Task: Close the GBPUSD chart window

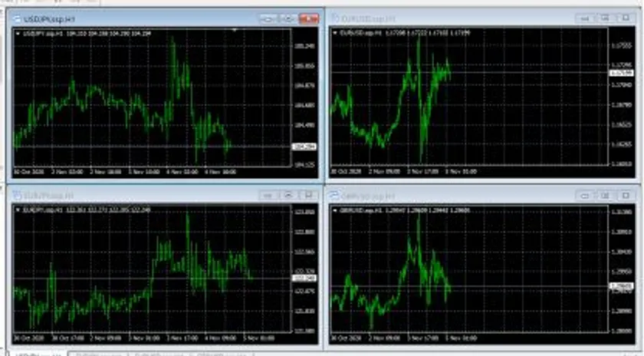Action: [x=626, y=196]
